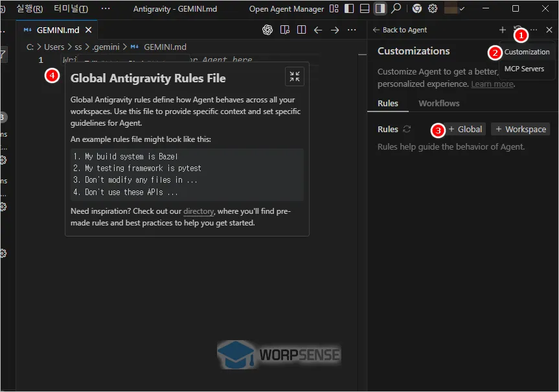Open markdown preview to the side
The width and height of the screenshot is (559, 392).
tap(285, 30)
